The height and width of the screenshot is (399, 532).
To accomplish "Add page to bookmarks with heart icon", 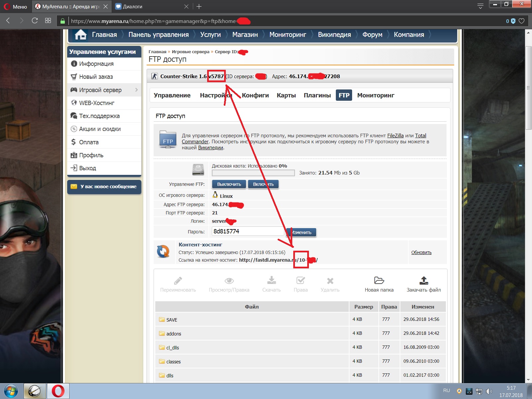I will 522,21.
